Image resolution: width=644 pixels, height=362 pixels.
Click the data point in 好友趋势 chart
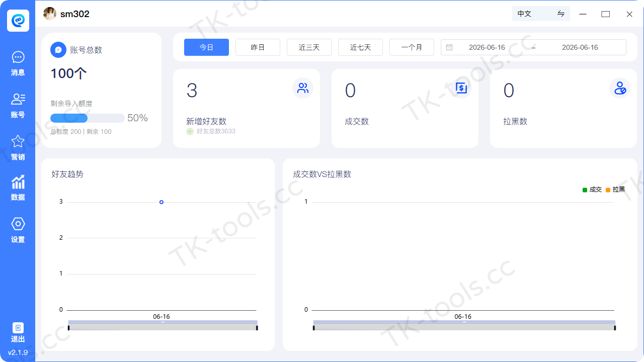click(162, 202)
